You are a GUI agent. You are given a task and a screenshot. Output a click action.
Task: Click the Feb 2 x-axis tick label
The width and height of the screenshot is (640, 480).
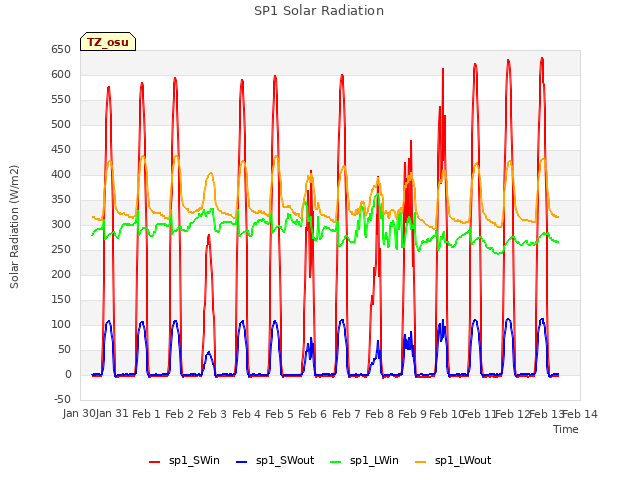click(x=179, y=414)
